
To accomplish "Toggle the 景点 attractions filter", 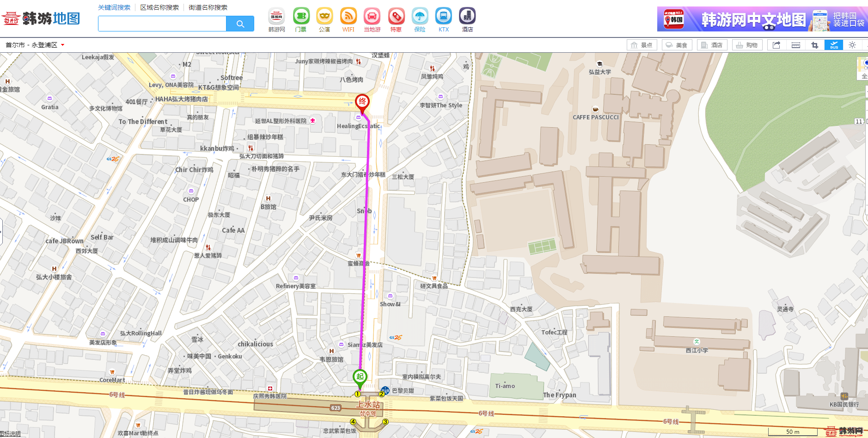I will click(x=642, y=45).
